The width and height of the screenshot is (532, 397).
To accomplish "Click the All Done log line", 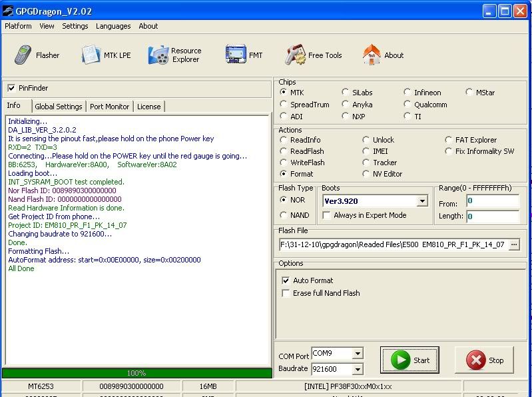I will click(21, 268).
